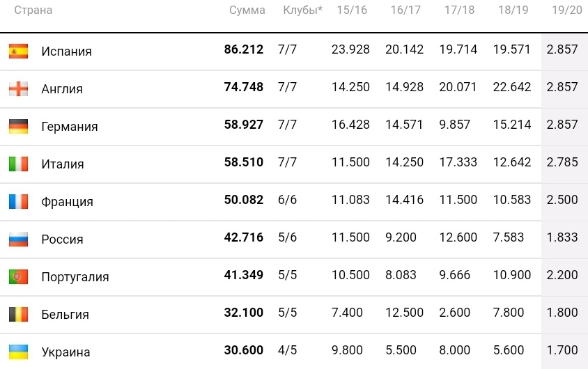The width and height of the screenshot is (588, 369).
Task: Open the Португалия country link
Action: 75,277
